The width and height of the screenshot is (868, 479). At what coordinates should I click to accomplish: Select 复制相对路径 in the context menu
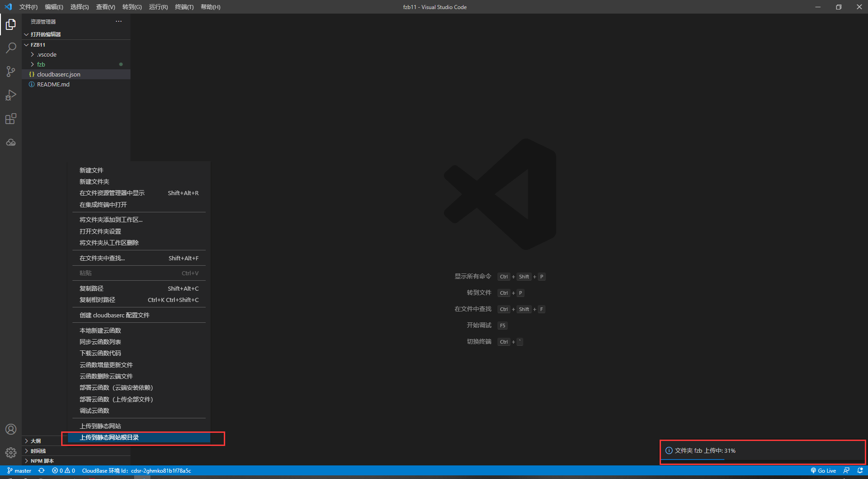coord(139,300)
